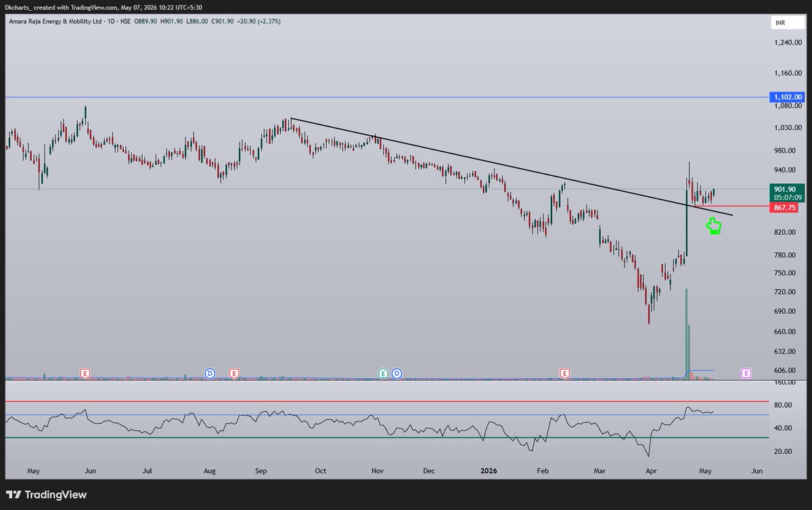The height and width of the screenshot is (510, 812).
Task: Click the green E earnings marker at November
Action: [x=384, y=373]
